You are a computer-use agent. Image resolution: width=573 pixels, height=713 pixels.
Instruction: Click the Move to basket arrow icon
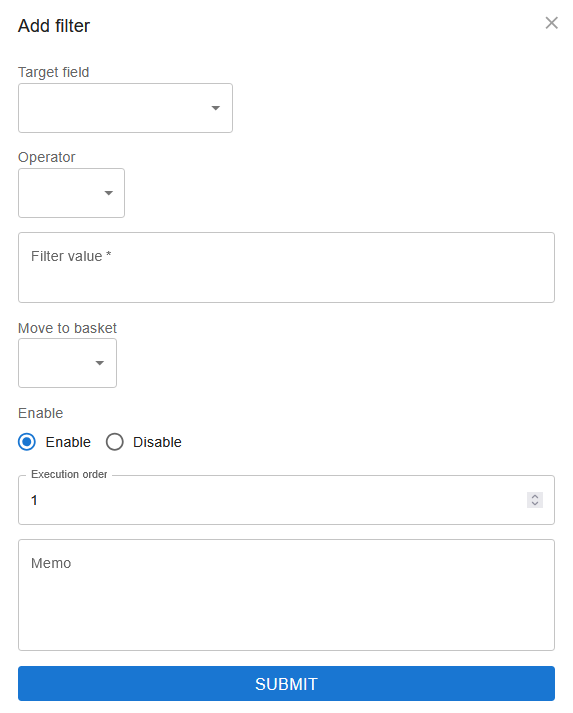pos(100,363)
